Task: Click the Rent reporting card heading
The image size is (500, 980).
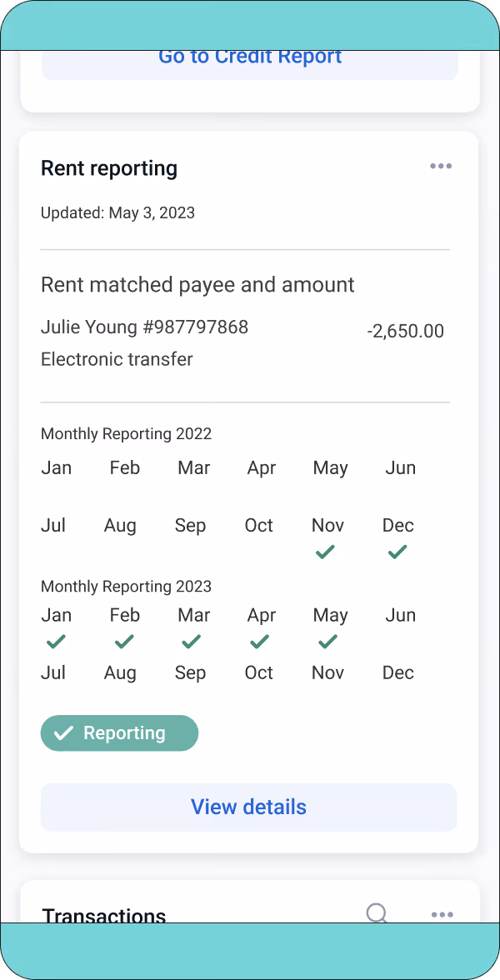Action: pyautogui.click(x=108, y=167)
